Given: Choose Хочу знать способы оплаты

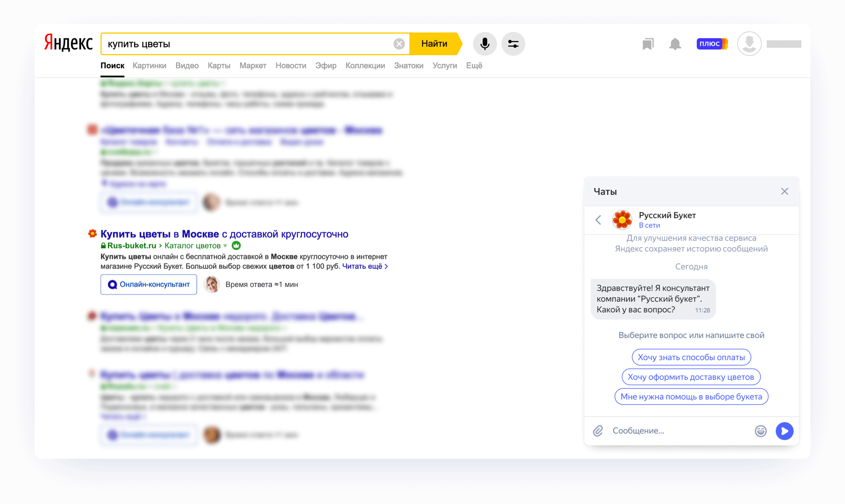Looking at the screenshot, I should [x=691, y=357].
